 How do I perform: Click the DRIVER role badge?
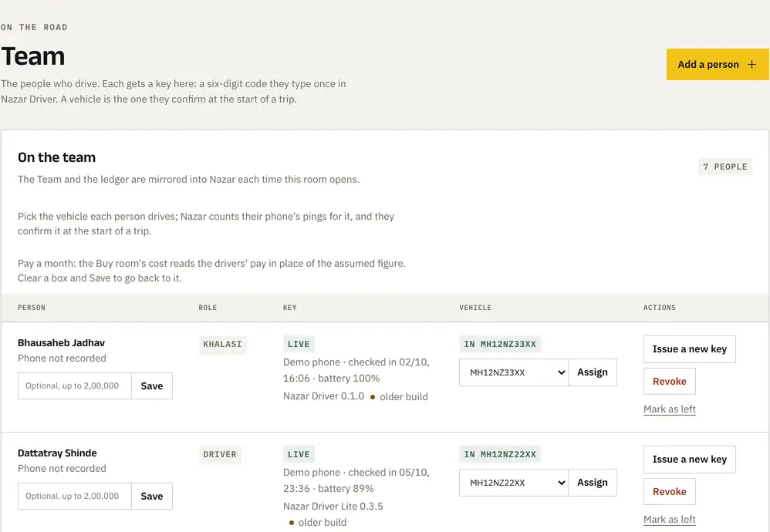(220, 455)
